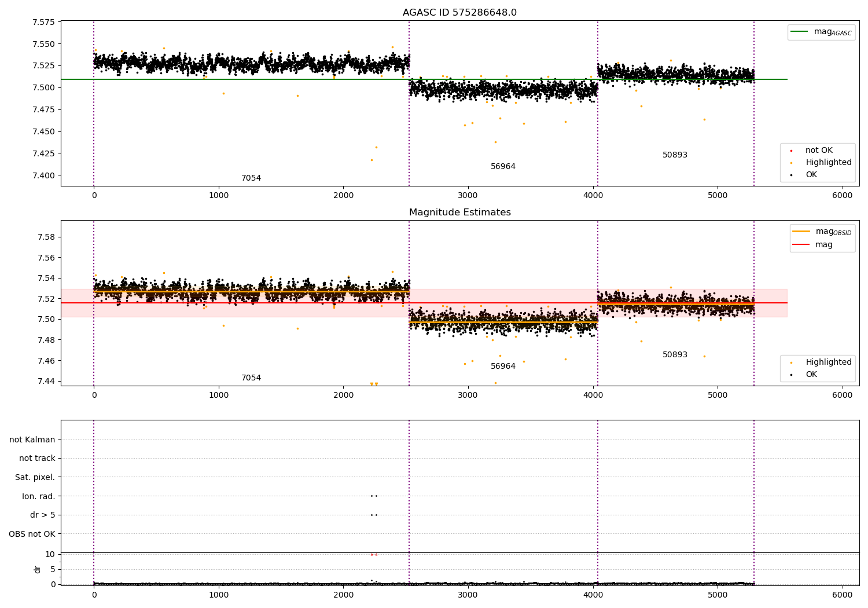
Task: Click the 7.450 y-axis tick label
Action: (x=43, y=132)
